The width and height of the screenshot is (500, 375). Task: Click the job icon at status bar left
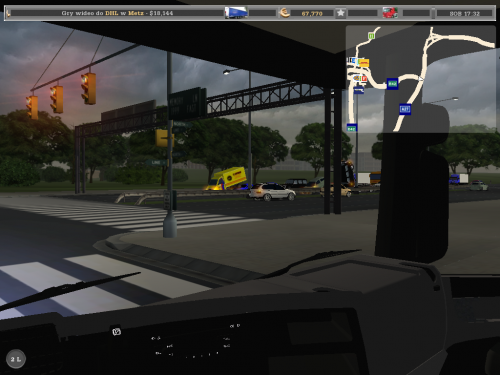(x=8, y=13)
